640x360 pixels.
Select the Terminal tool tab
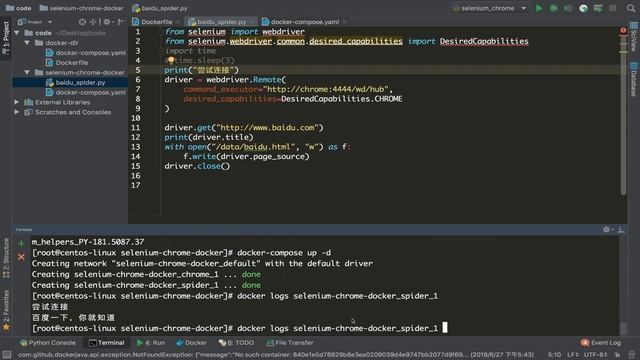107,343
